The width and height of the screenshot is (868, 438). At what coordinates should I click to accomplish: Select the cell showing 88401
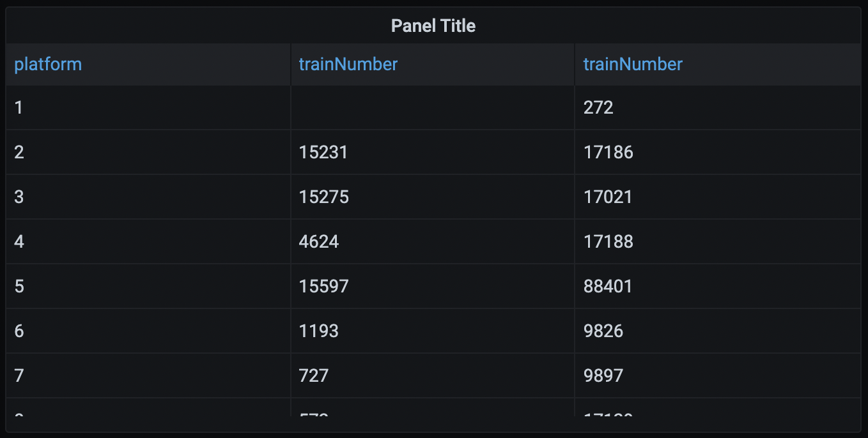608,286
